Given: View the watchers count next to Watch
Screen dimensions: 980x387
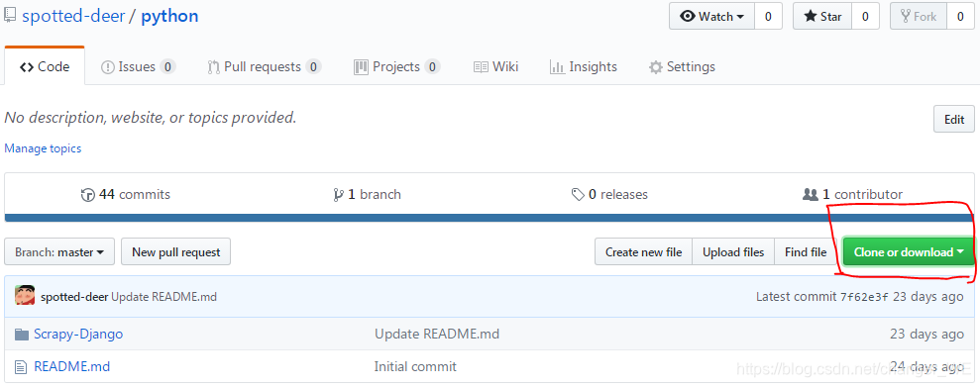Looking at the screenshot, I should [x=768, y=16].
